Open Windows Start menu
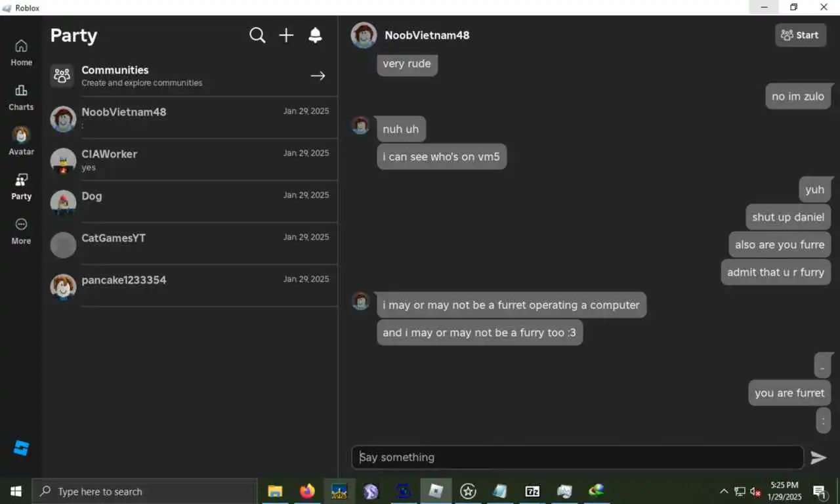 point(16,492)
